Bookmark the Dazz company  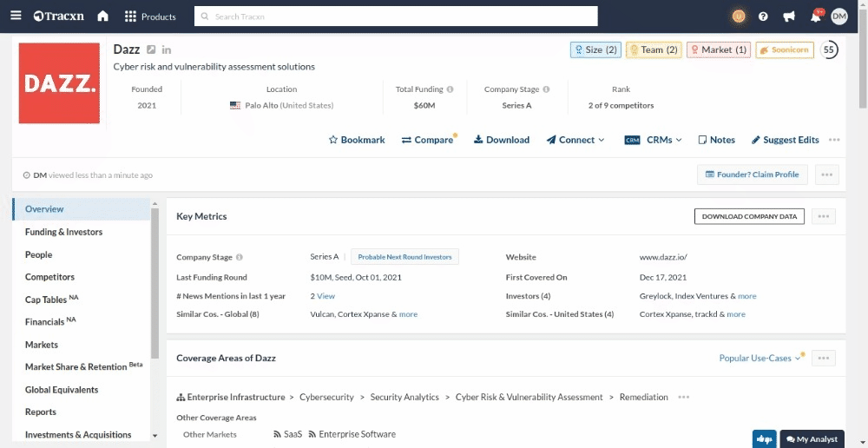pos(357,140)
